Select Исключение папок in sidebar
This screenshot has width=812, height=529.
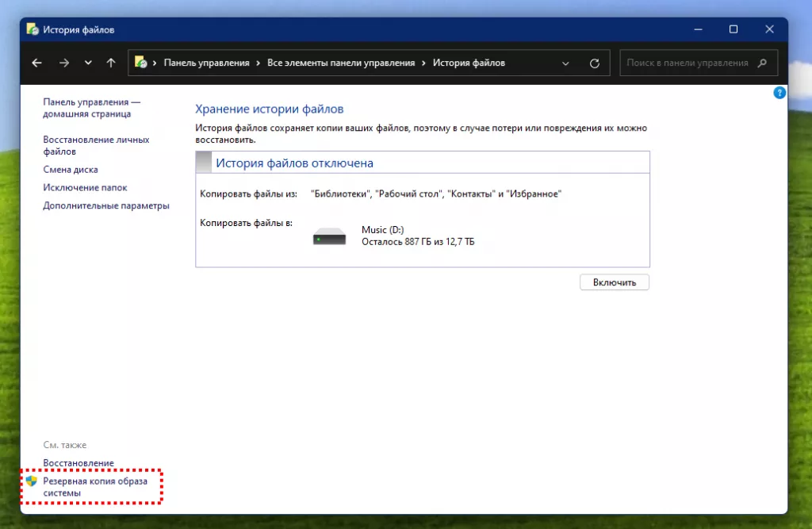(x=85, y=188)
